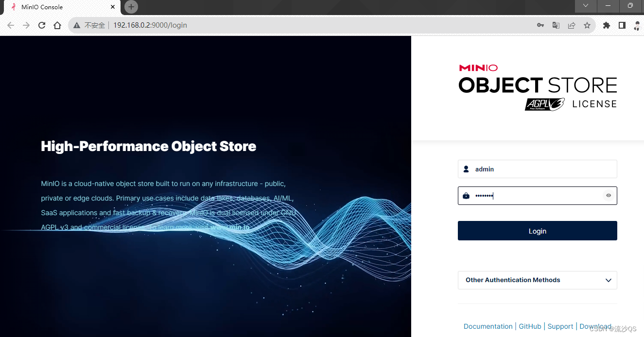Open the browser side panel

coord(622,25)
